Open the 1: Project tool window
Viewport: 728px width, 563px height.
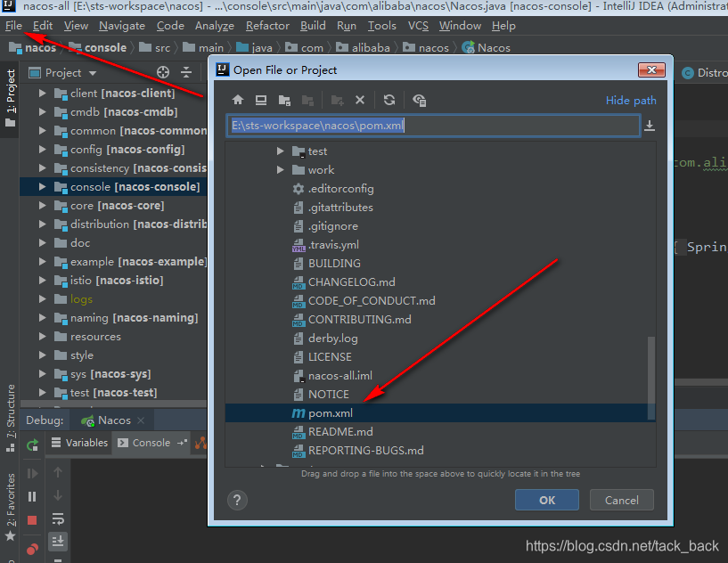[10, 98]
